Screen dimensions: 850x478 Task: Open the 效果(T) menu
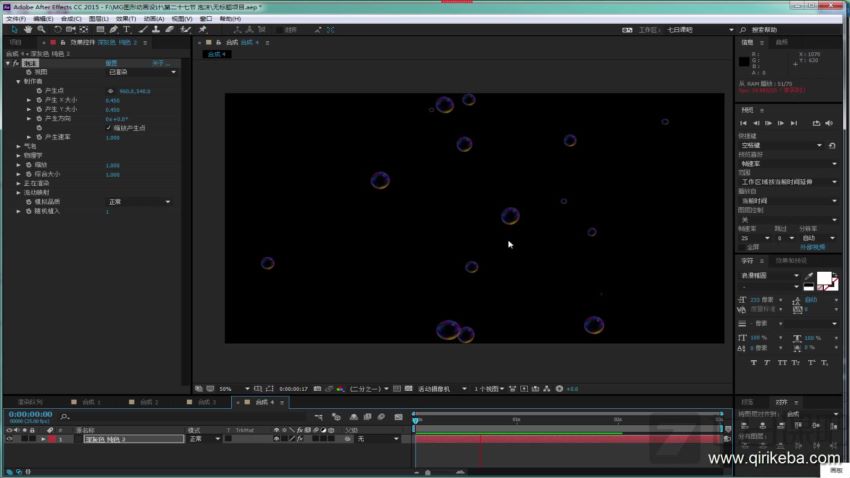click(126, 19)
